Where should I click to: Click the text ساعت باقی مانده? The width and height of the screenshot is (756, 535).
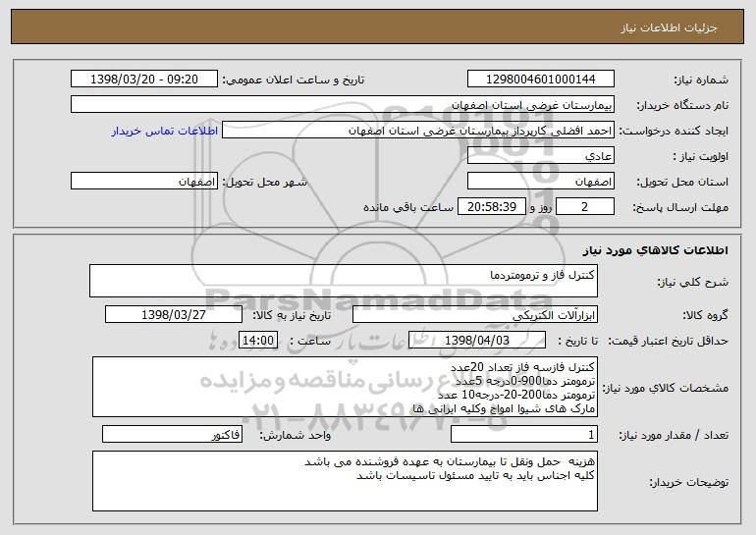click(x=408, y=207)
